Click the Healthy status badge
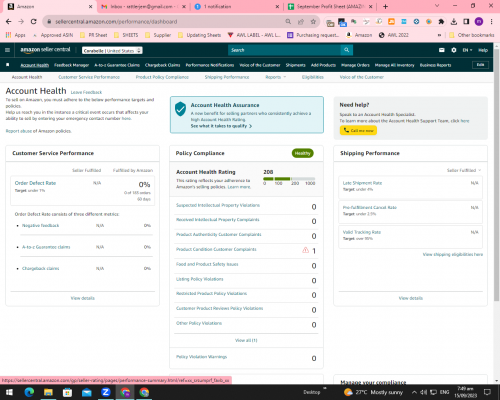This screenshot has height=400, width=500. 303,153
